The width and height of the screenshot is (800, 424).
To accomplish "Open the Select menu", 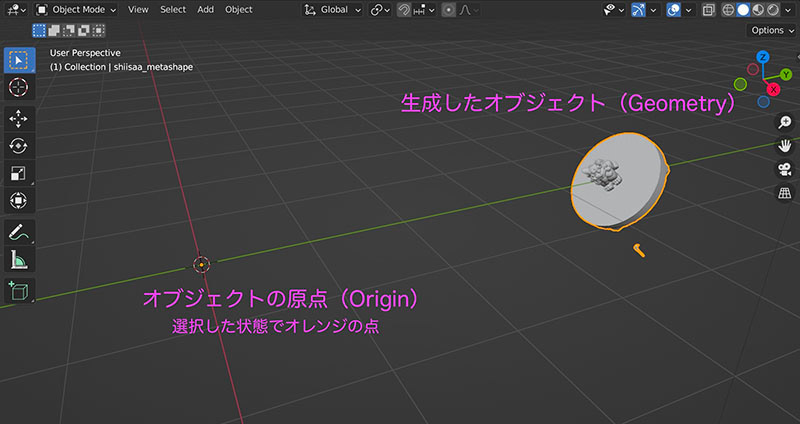I will [173, 10].
